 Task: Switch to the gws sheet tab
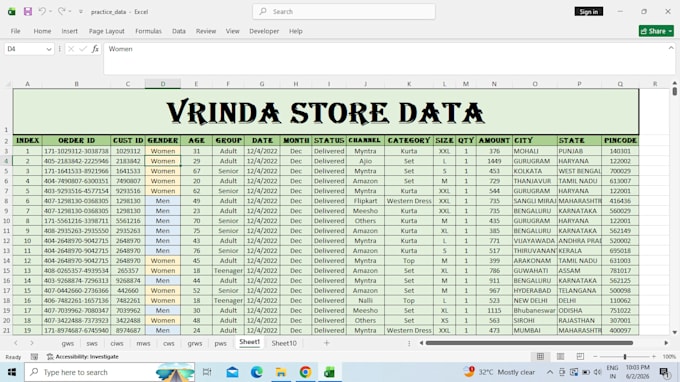[68, 343]
